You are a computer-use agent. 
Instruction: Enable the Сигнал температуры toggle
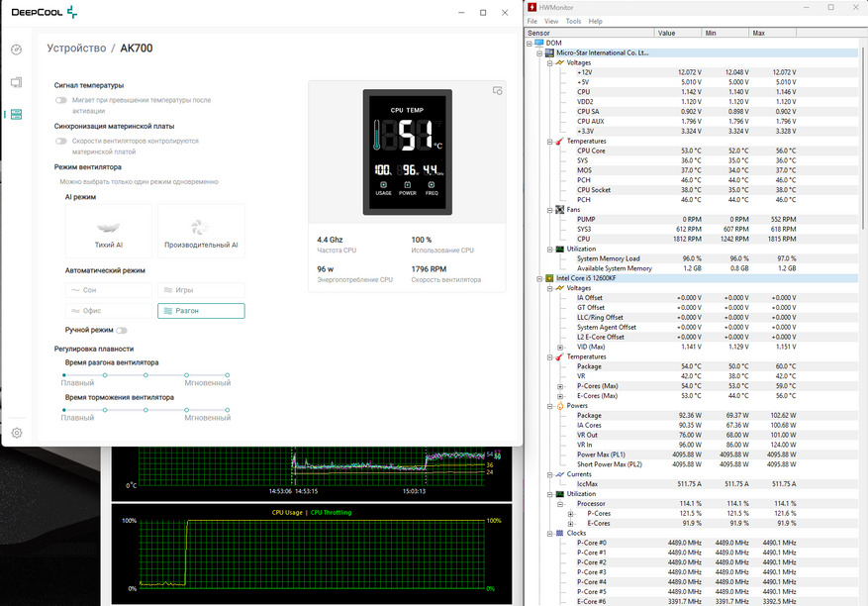[x=61, y=100]
